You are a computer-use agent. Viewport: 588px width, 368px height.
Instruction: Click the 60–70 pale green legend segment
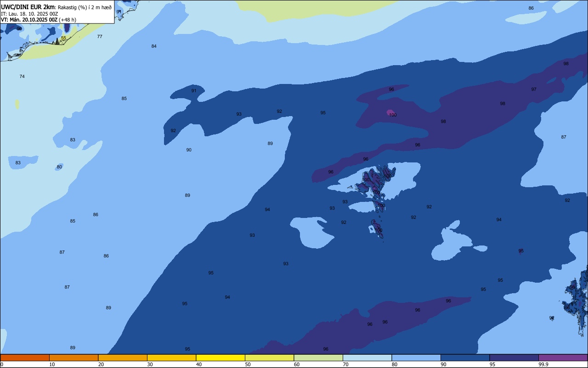318,357
